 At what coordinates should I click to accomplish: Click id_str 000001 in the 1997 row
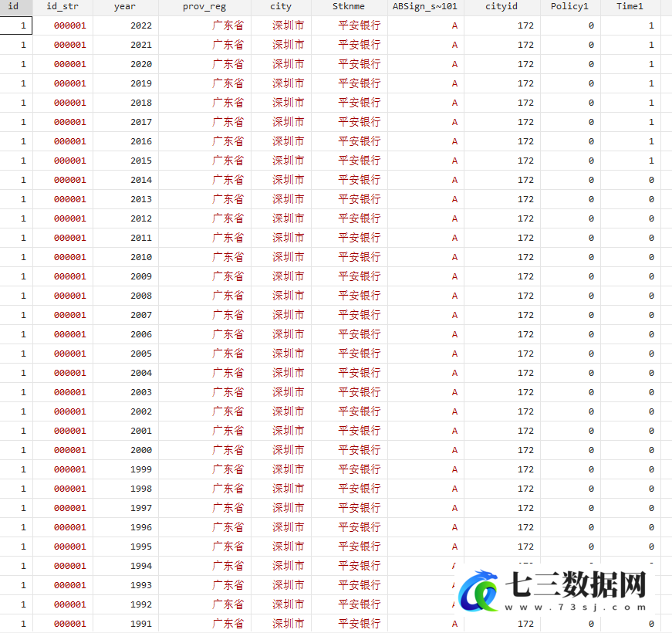[70, 508]
